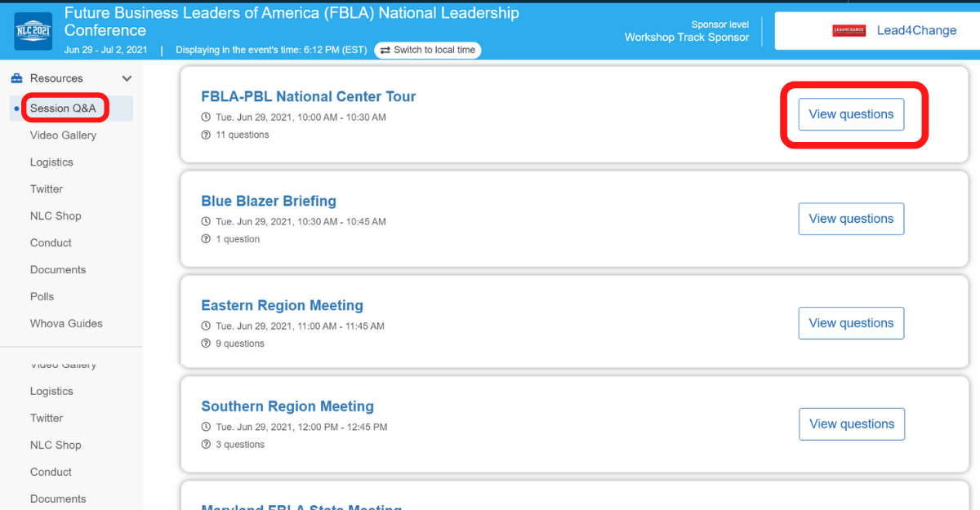Click the swap arrows icon for local time
Viewport: 980px width, 510px height.
(385, 51)
